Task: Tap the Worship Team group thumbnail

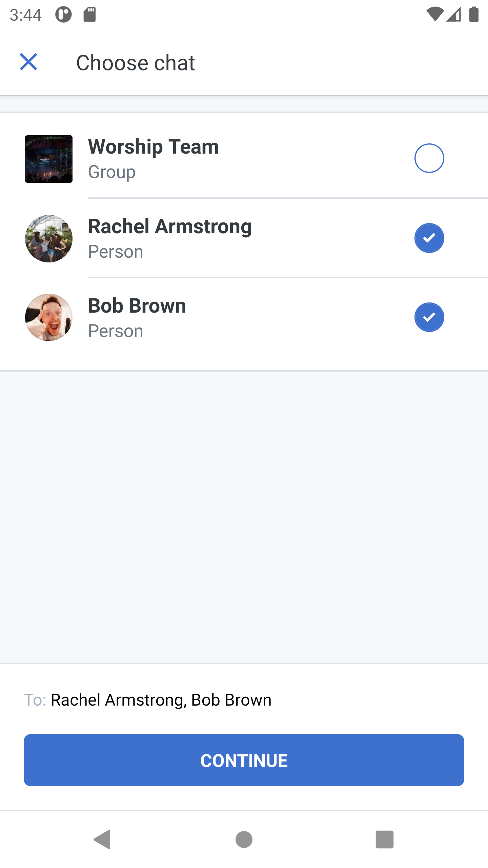Action: 49,159
